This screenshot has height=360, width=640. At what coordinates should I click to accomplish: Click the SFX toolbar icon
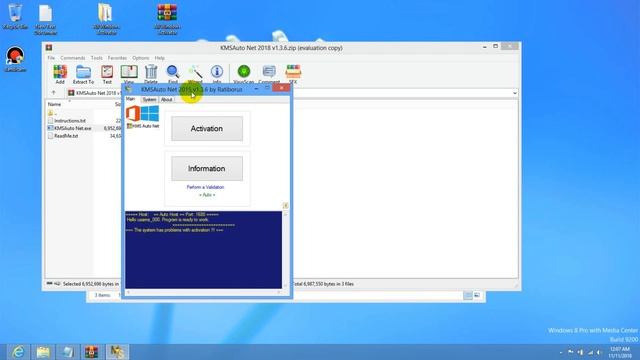(293, 74)
